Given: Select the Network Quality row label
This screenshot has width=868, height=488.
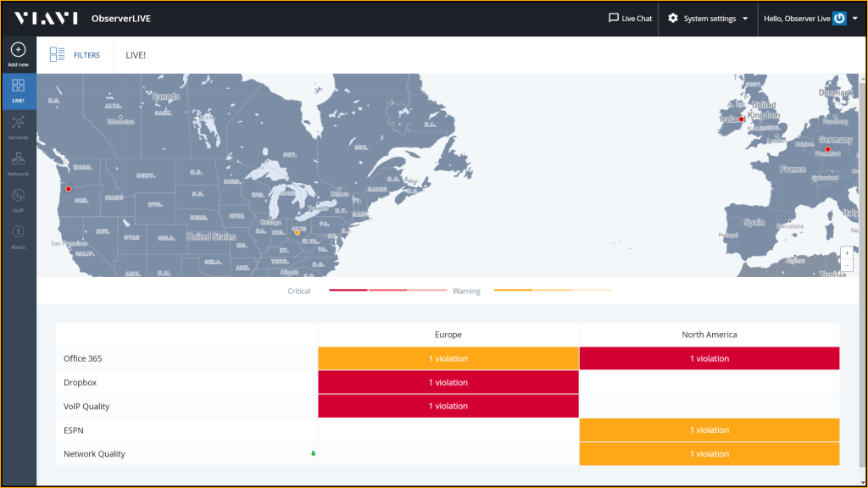Looking at the screenshot, I should point(94,454).
